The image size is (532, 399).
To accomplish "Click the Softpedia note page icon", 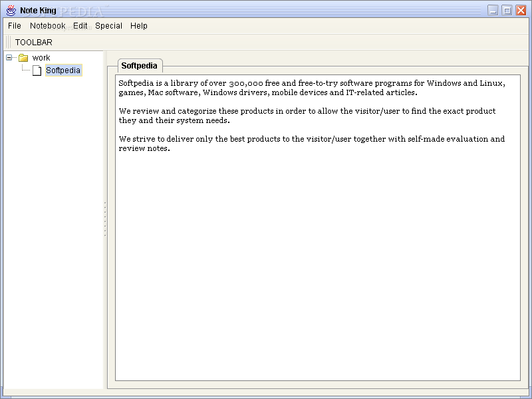I will (37, 70).
